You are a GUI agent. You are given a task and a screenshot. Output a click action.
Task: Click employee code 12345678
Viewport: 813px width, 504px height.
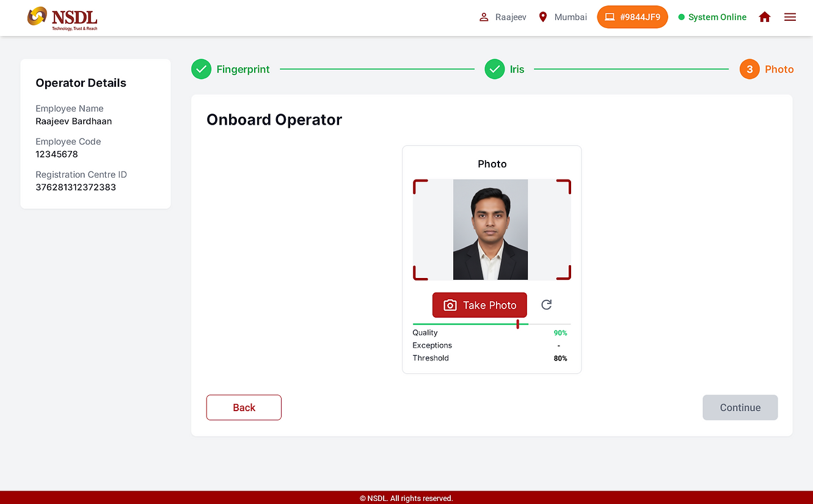point(57,154)
